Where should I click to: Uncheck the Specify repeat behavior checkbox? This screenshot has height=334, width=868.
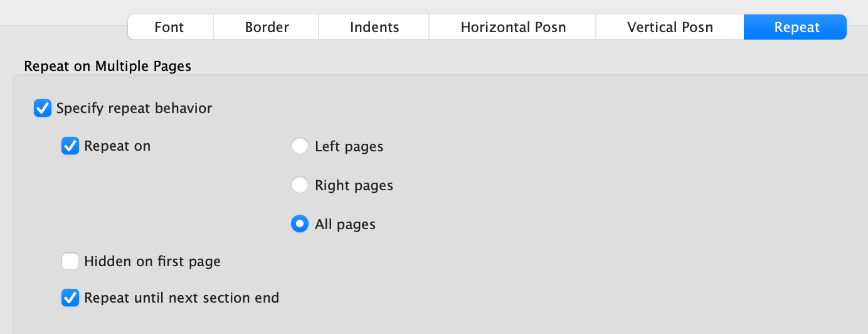(43, 109)
